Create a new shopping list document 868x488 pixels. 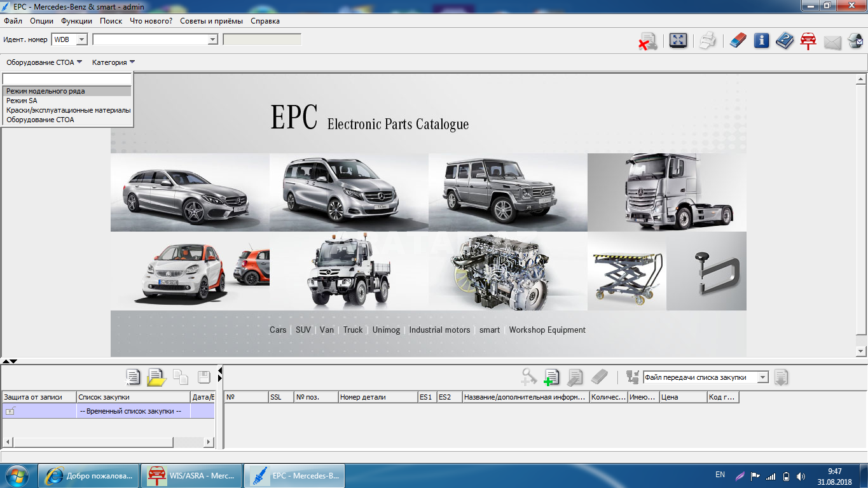pyautogui.click(x=132, y=377)
